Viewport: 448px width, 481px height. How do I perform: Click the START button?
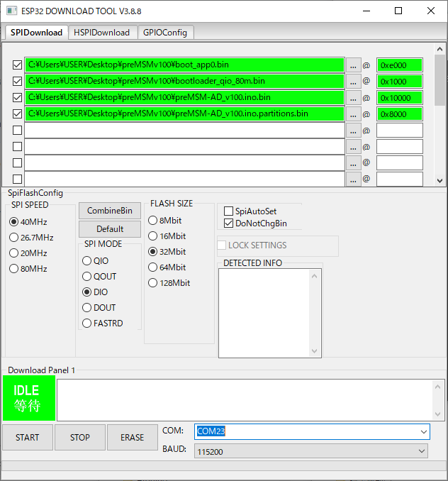28,437
